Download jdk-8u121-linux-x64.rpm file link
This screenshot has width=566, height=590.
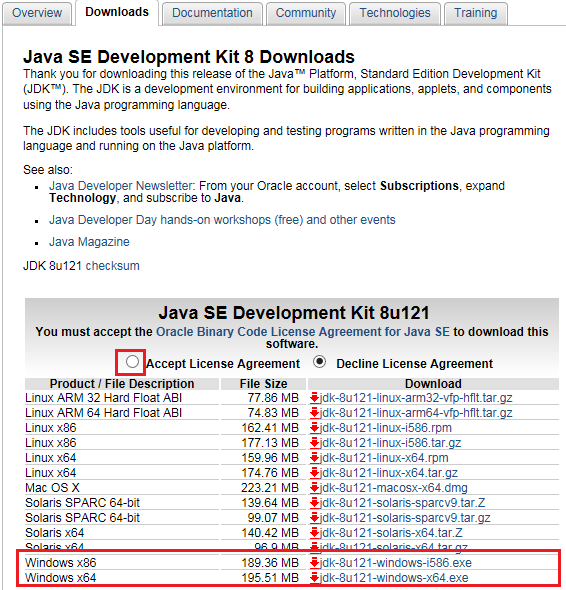click(384, 458)
